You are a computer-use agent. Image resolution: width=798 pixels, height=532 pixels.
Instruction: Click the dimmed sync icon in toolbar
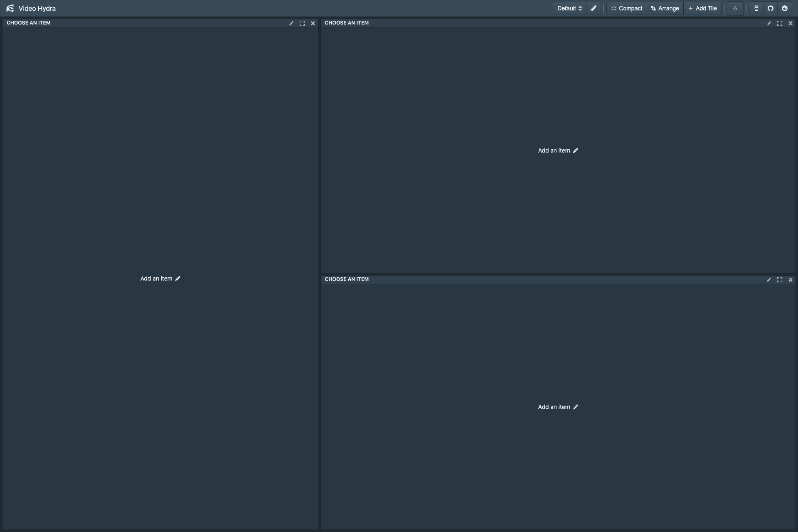point(735,8)
